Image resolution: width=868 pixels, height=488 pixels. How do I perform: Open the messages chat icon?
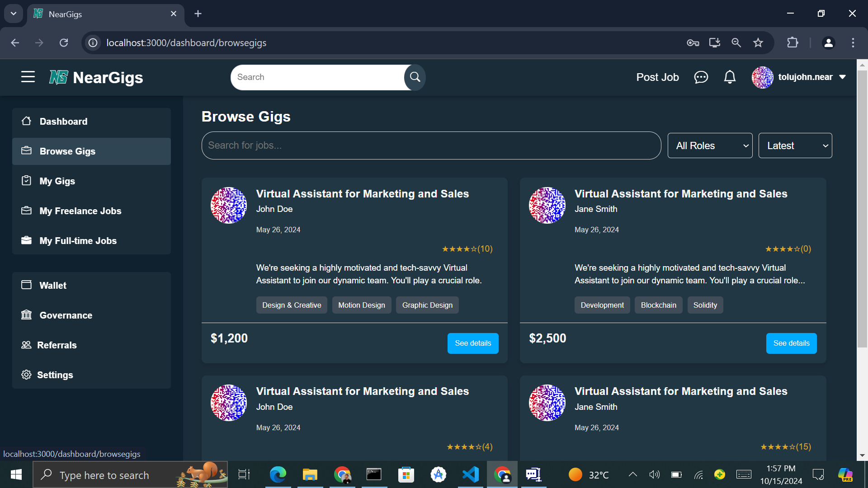(701, 77)
